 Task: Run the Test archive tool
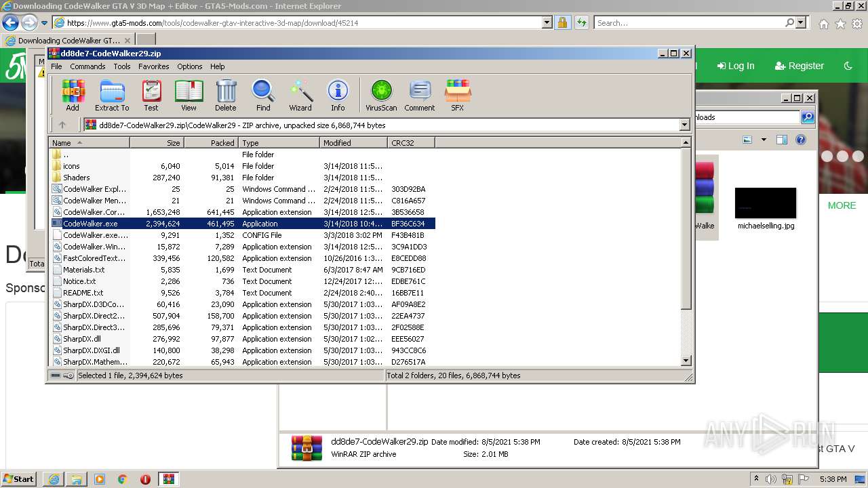coord(151,96)
